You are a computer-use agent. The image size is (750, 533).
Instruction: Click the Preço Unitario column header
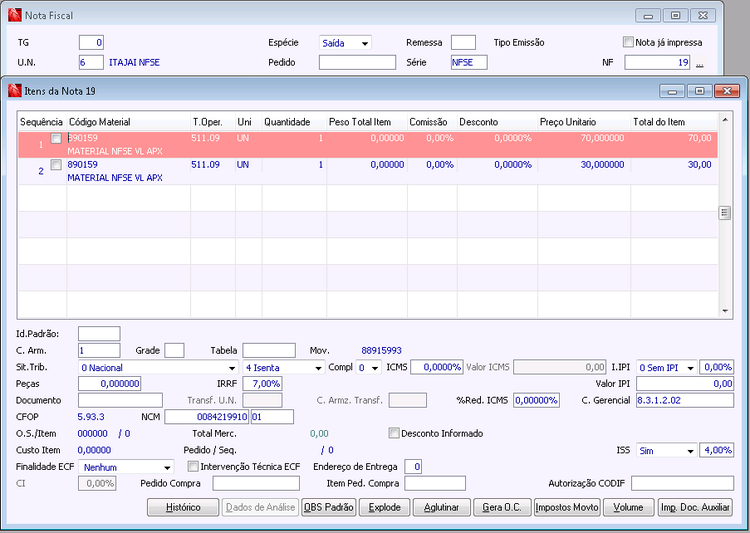point(566,122)
